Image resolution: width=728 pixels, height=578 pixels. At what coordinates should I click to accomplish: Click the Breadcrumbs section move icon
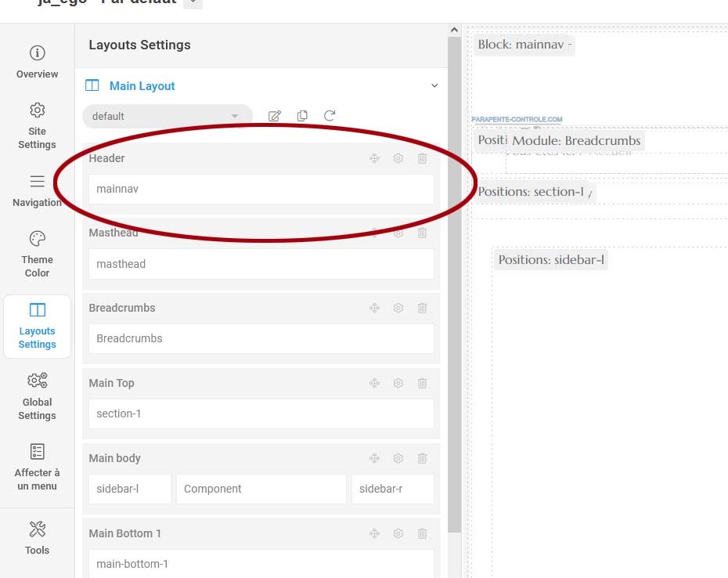point(374,308)
